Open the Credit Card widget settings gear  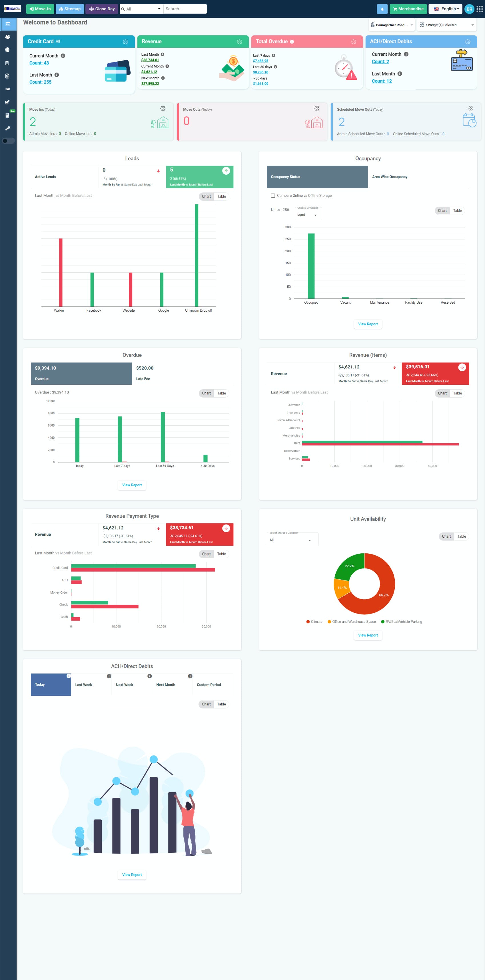tap(125, 42)
